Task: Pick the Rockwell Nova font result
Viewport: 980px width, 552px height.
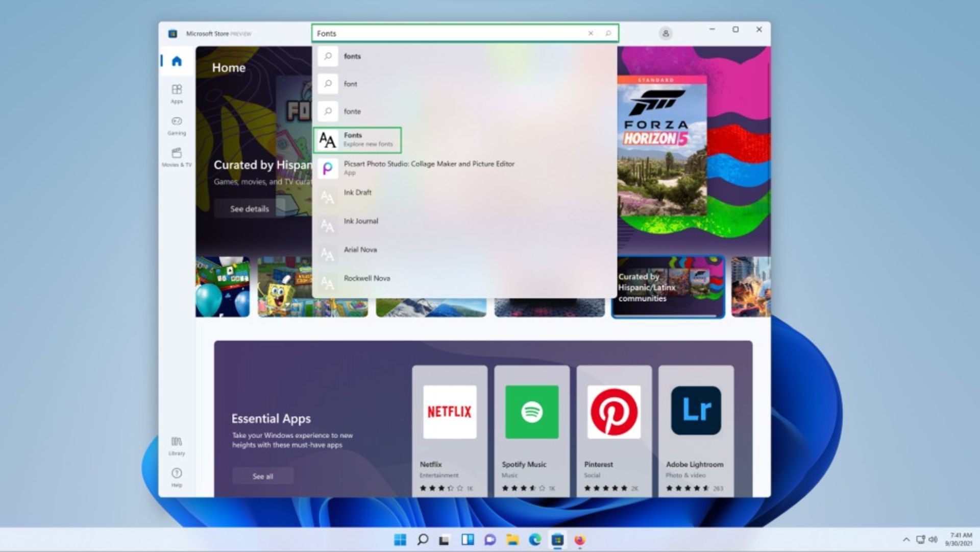Action: point(366,279)
